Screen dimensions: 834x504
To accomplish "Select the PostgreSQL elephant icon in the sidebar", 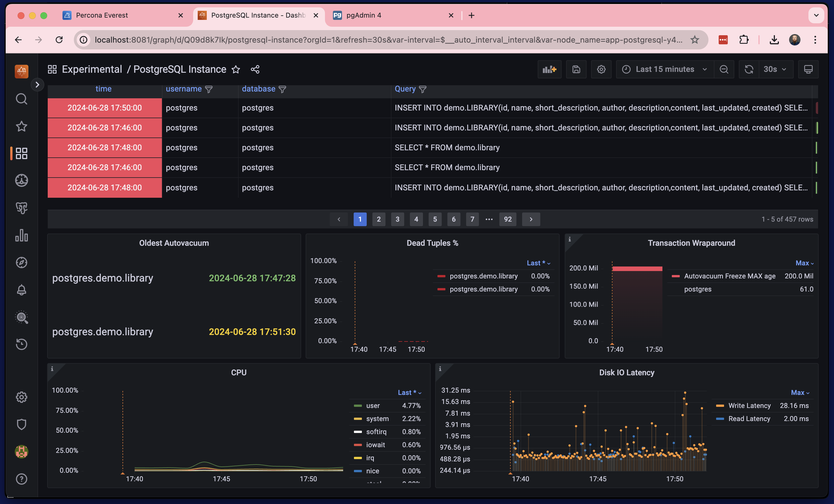I will point(21,208).
